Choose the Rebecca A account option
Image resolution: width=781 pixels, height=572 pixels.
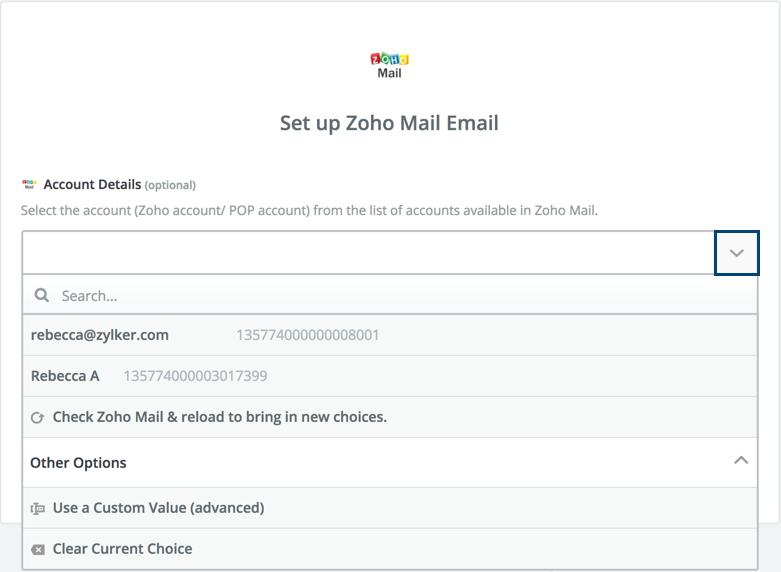[x=65, y=376]
